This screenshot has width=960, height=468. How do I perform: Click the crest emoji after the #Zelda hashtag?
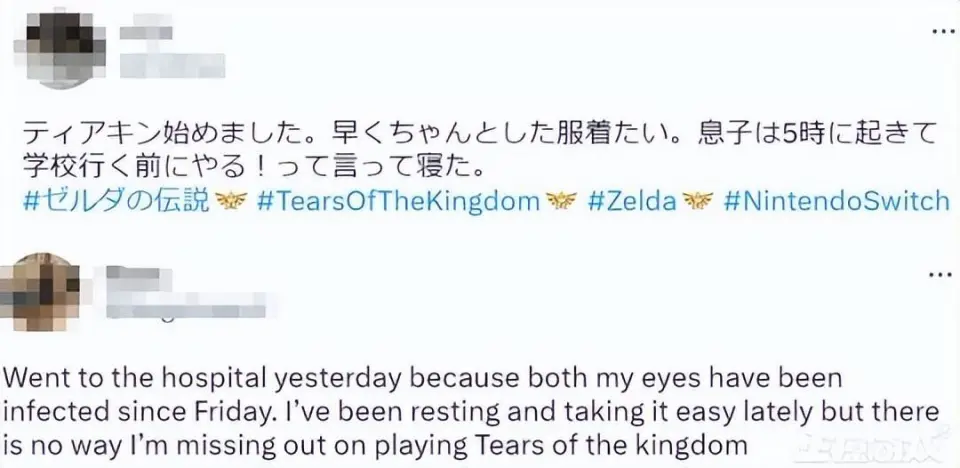pos(693,201)
